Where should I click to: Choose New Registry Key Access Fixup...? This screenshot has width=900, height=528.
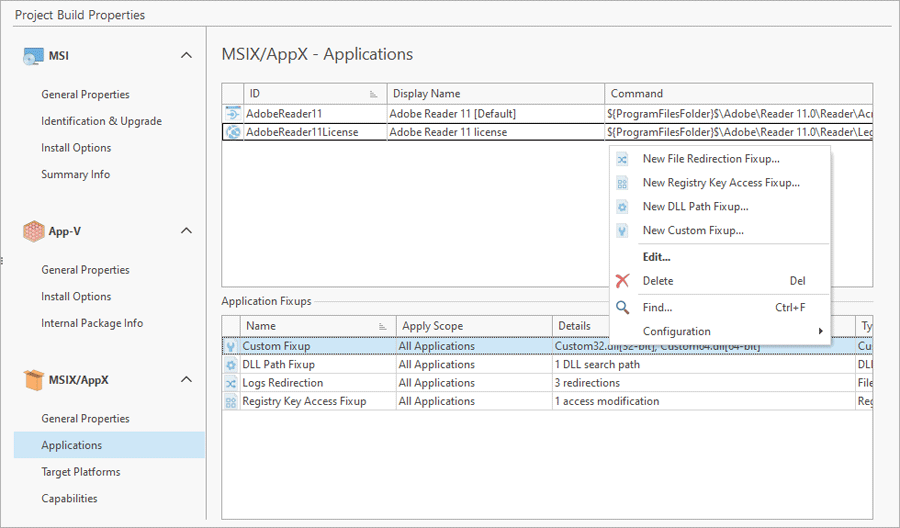pos(720,183)
